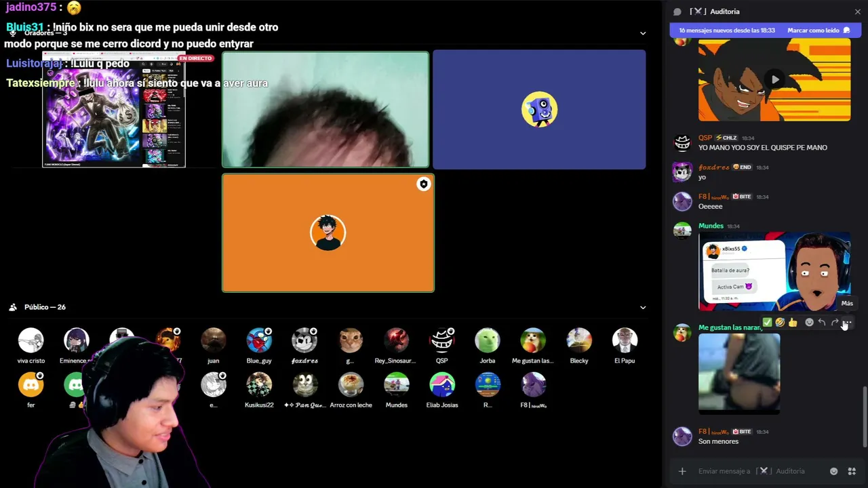The width and height of the screenshot is (868, 488).
Task: Click the moderator badge on orange tile
Action: coord(424,184)
